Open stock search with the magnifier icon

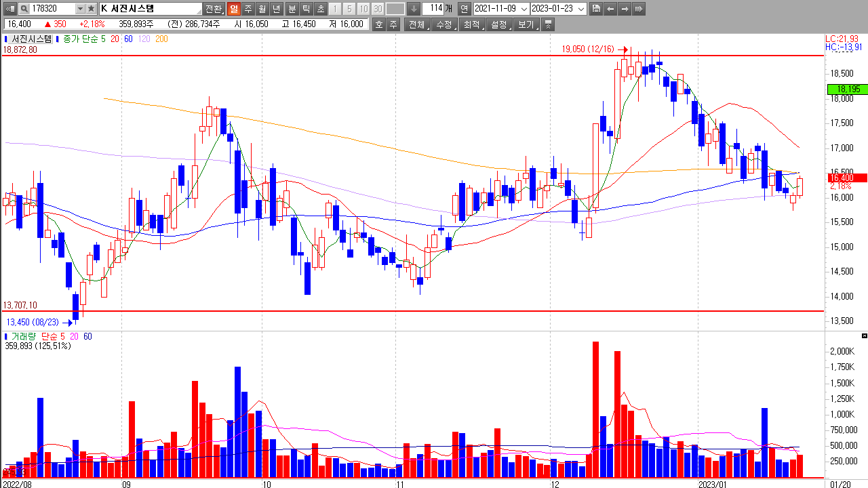pos(23,9)
